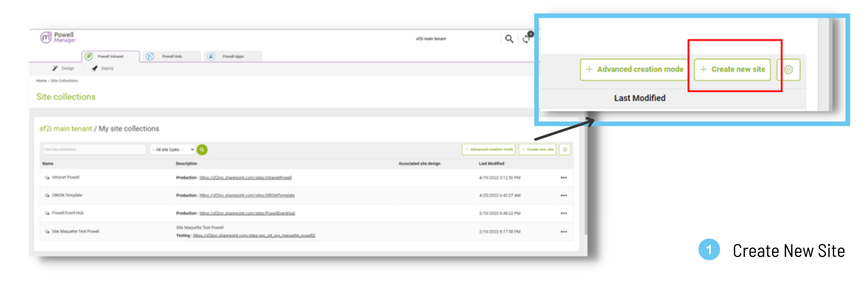This screenshot has width=868, height=289.
Task: Click Create new site in the enlarged callout
Action: pos(732,69)
